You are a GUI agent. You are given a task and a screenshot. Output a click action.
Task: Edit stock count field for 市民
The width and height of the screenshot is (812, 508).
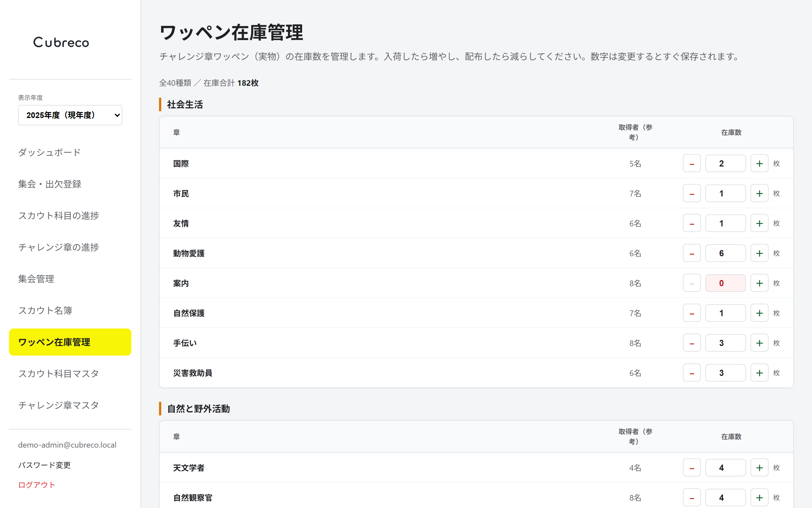[x=725, y=193]
